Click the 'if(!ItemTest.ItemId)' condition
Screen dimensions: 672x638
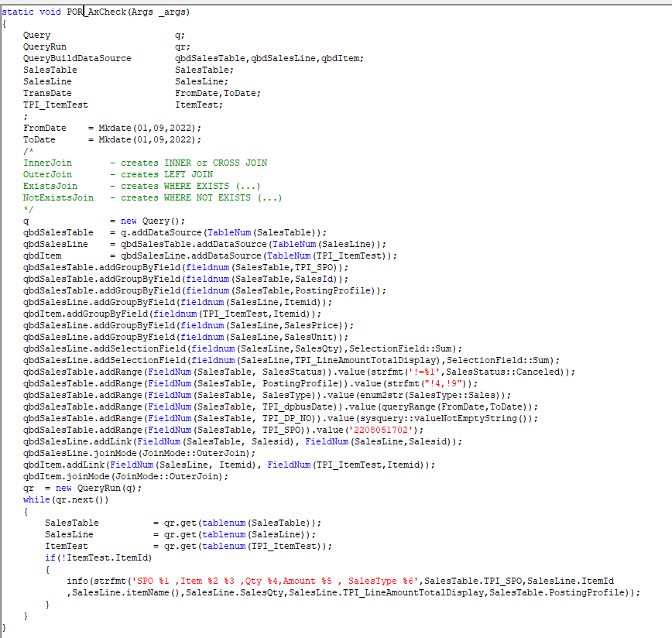(98, 557)
